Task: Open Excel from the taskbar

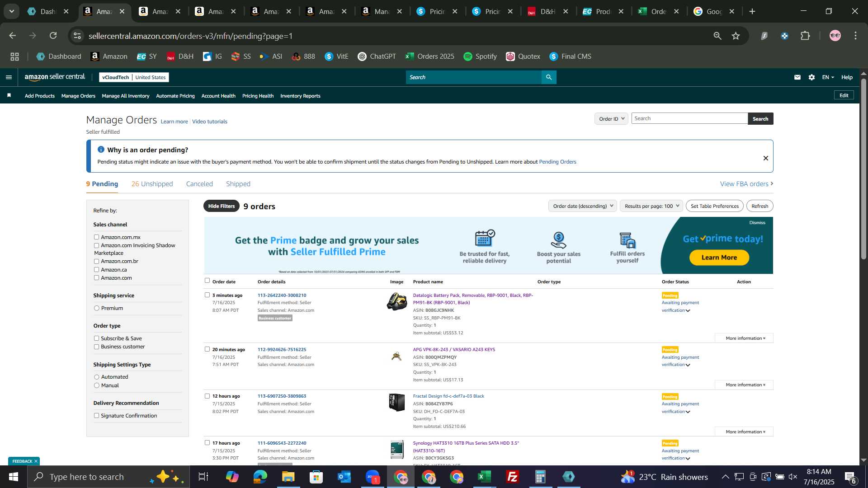Action: point(484,477)
